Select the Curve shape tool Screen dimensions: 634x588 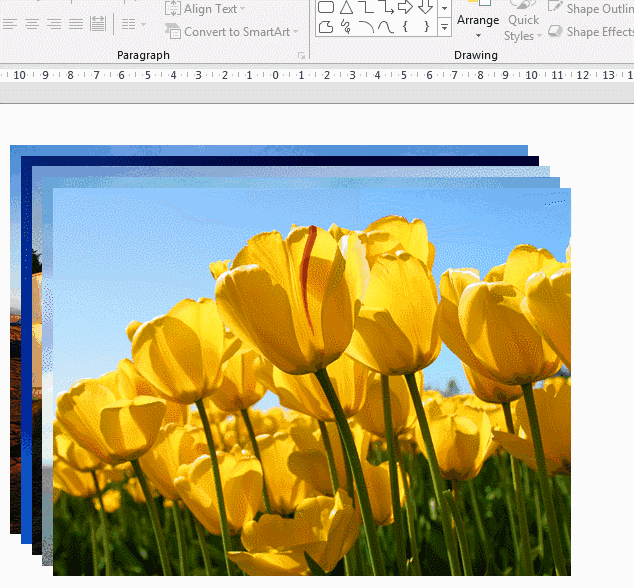pos(386,27)
